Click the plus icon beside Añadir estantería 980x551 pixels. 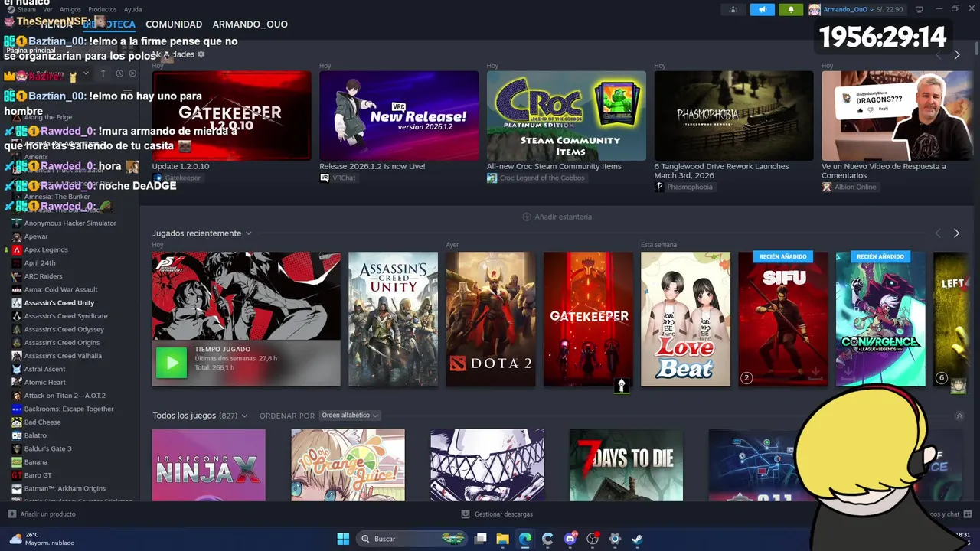click(526, 217)
